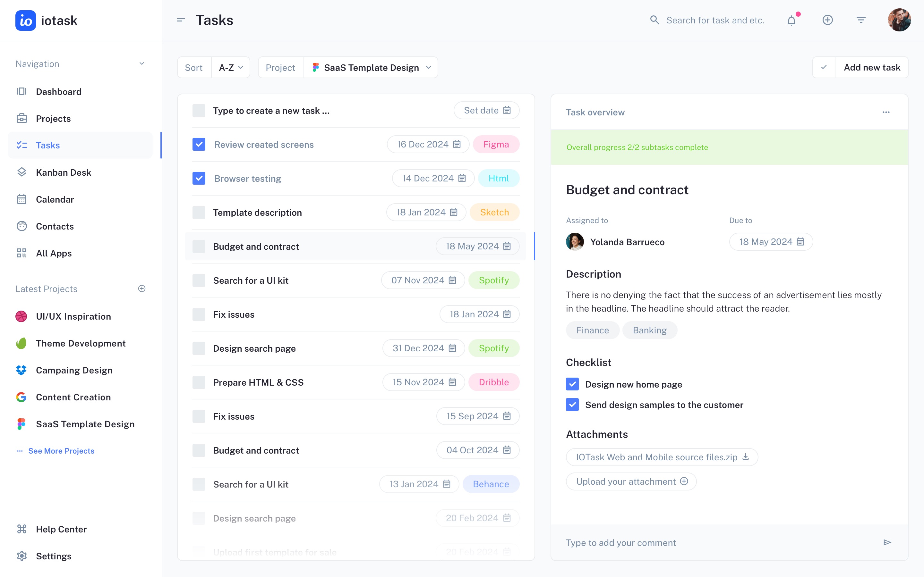Click the sidebar collapse icon beside Tasks title

click(181, 20)
